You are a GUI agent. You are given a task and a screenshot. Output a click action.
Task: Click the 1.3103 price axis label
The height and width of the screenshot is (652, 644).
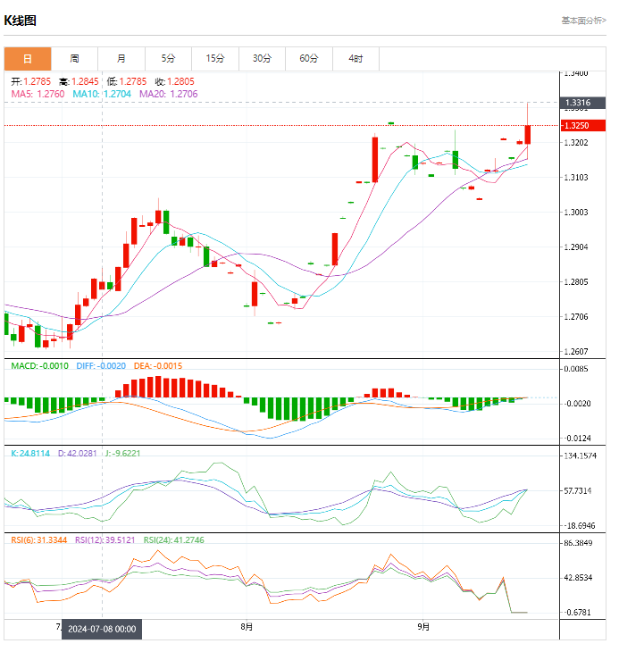(x=576, y=178)
